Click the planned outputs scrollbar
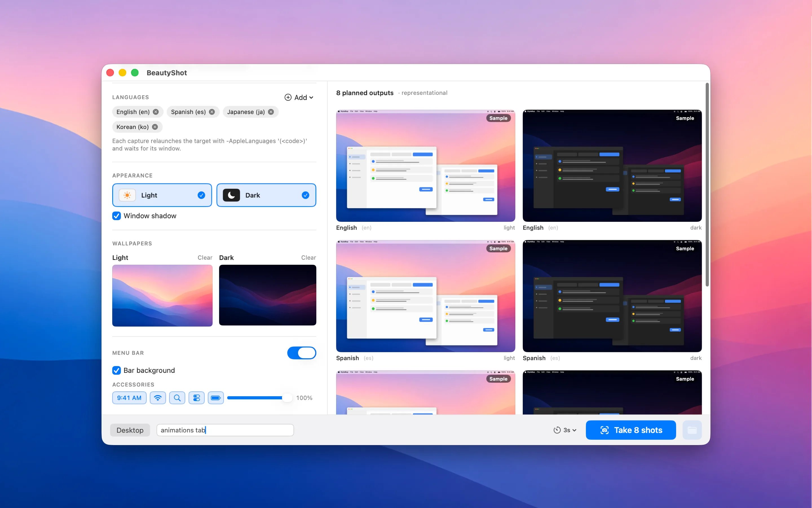Screen dimensions: 812x508 (707, 185)
